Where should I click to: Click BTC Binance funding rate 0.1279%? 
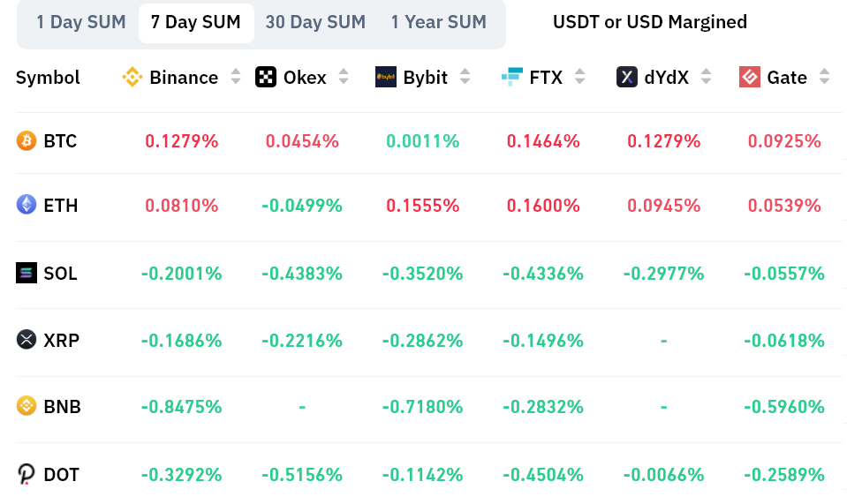tap(181, 140)
